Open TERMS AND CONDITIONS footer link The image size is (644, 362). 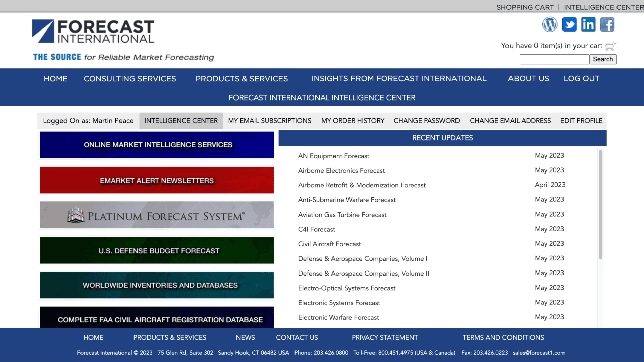[503, 338]
